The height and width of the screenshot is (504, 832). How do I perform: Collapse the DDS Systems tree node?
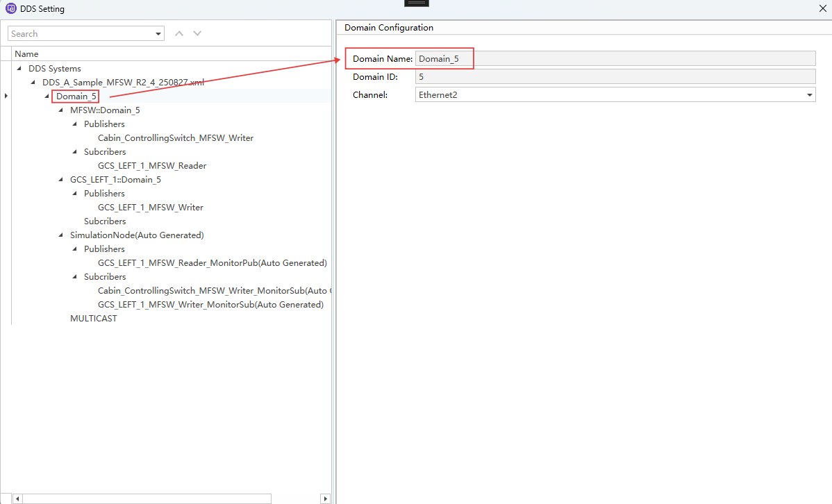tap(19, 69)
